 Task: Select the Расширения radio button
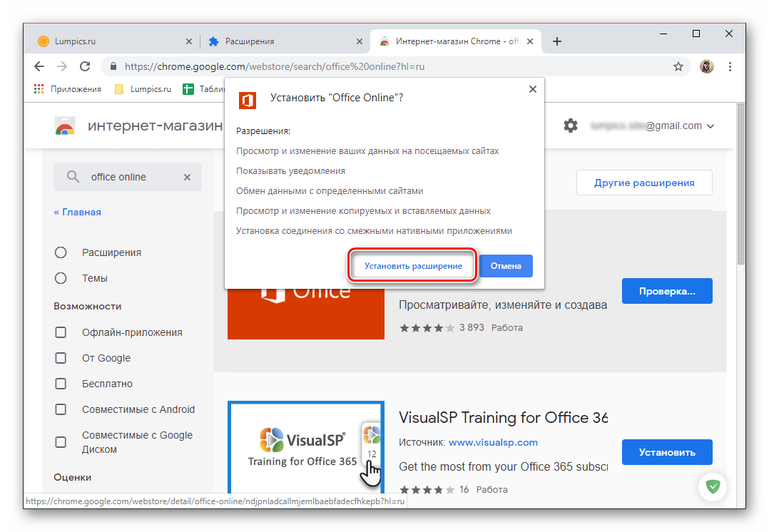pyautogui.click(x=61, y=252)
